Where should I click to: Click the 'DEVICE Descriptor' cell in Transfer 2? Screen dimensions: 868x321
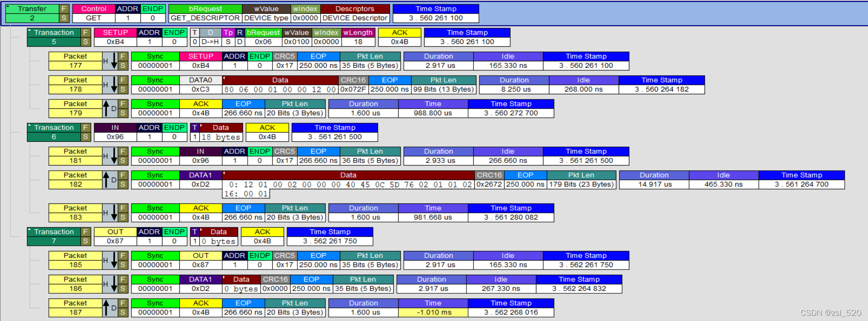coord(355,18)
